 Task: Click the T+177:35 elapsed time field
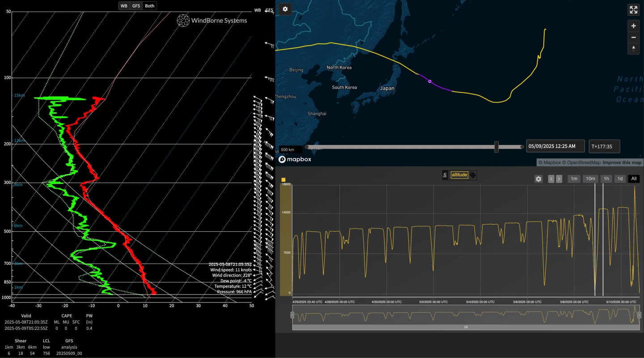point(604,146)
